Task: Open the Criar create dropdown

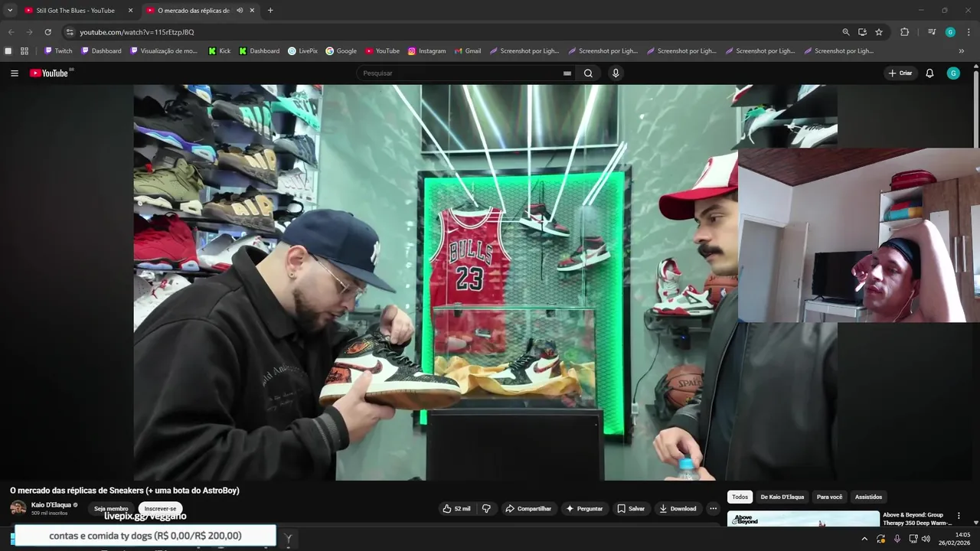Action: 900,73
